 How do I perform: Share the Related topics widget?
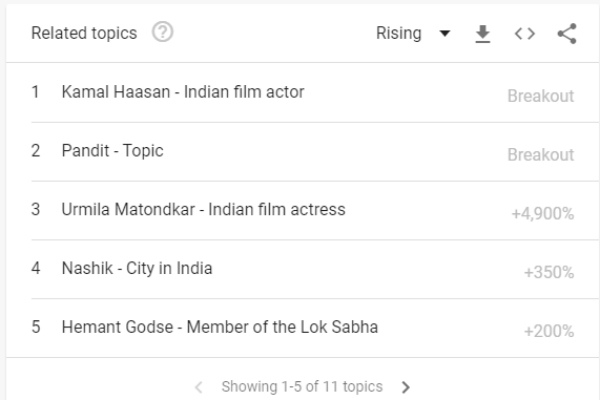tap(567, 34)
